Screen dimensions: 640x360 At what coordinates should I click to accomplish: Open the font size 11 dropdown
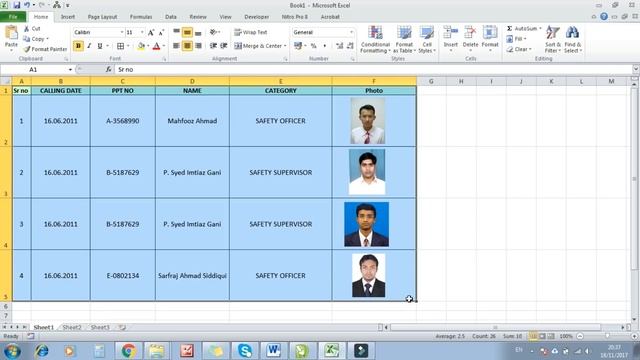coord(142,32)
